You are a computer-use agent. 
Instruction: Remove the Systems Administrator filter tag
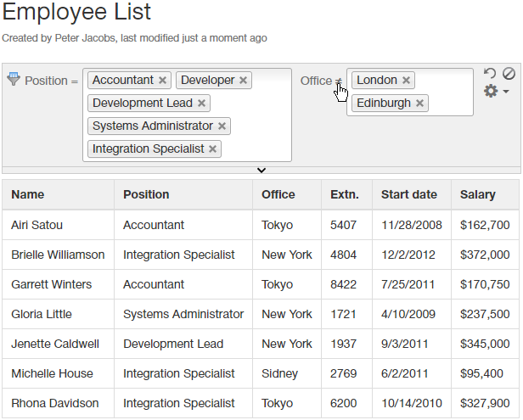[222, 126]
